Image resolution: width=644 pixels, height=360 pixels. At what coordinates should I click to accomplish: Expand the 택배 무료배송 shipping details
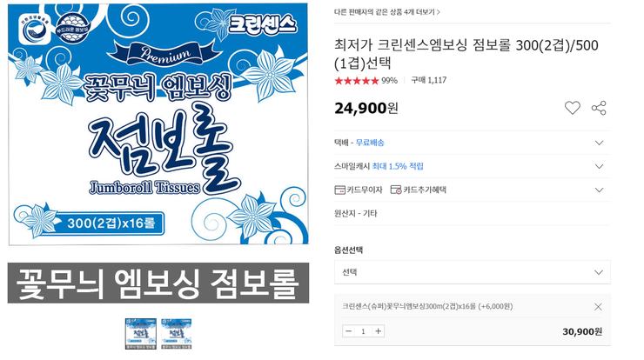pos(600,143)
